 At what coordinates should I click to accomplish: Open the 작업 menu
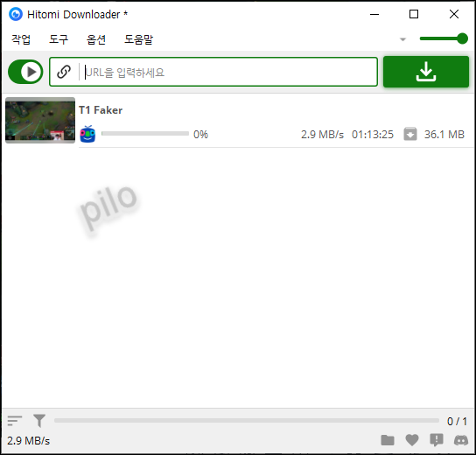click(21, 39)
